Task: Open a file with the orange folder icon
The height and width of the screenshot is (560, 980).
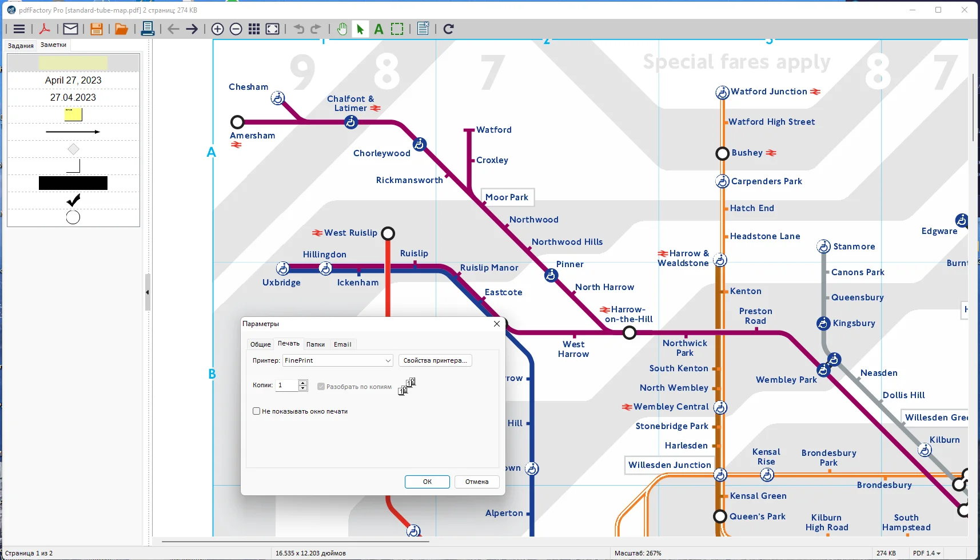Action: tap(121, 29)
